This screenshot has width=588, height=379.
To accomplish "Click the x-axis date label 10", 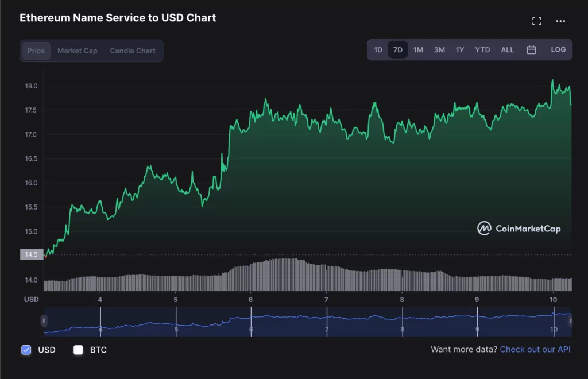I will coord(553,300).
